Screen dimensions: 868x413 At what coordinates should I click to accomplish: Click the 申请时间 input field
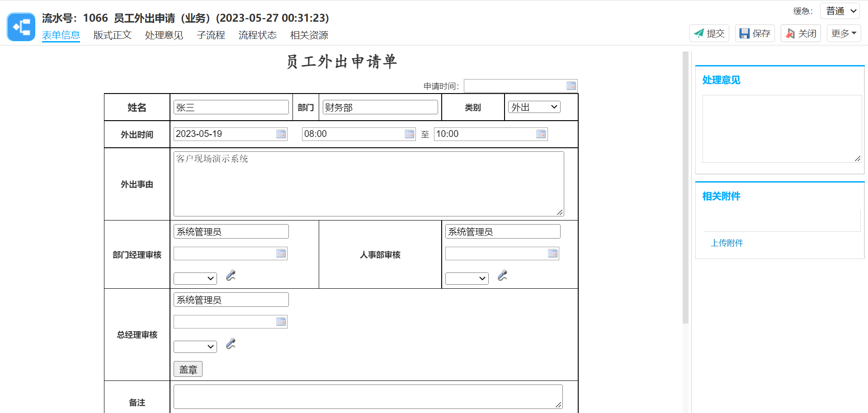(x=521, y=86)
